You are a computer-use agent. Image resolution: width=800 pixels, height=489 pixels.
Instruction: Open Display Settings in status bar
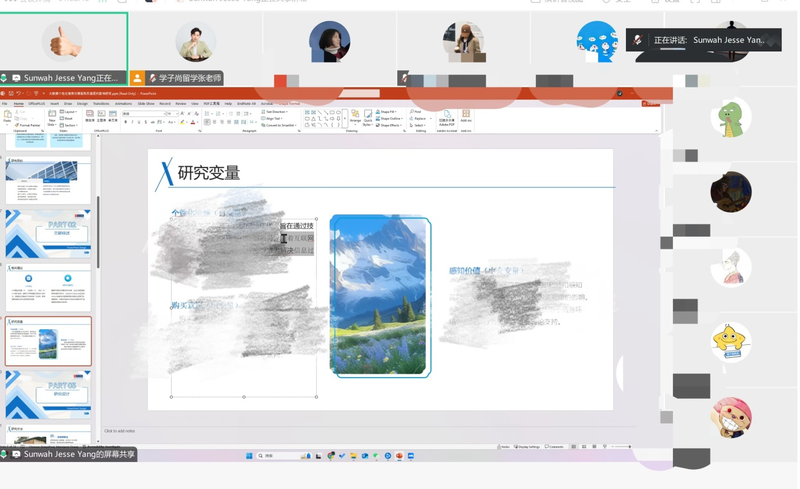point(527,447)
